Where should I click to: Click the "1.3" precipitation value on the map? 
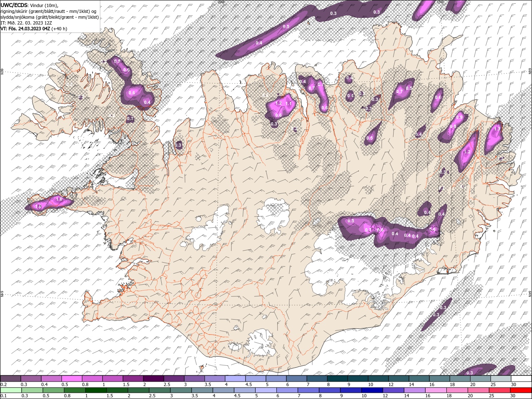coord(497,129)
